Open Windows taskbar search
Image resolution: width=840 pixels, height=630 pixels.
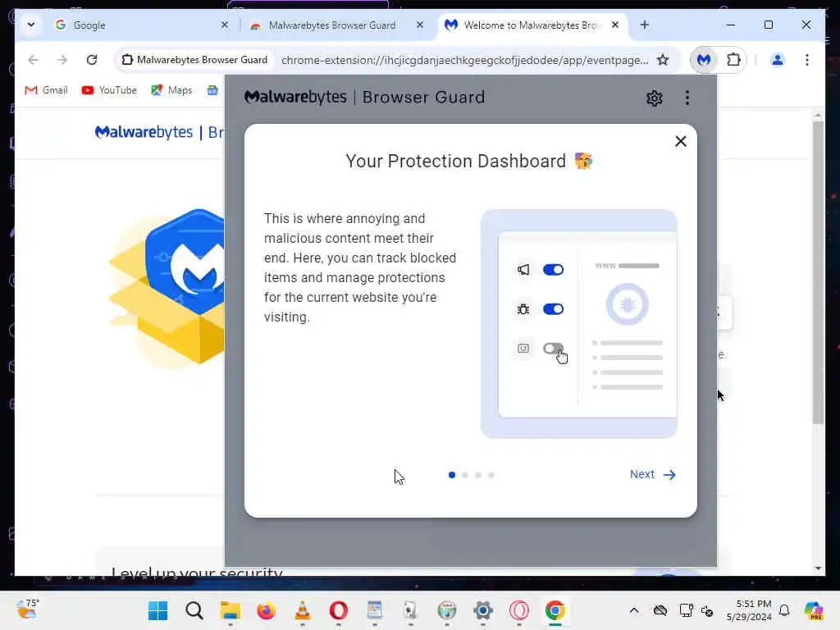pos(194,610)
